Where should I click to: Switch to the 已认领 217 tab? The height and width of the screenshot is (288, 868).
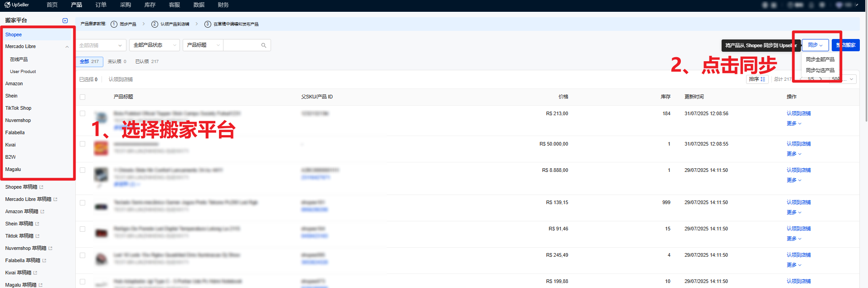point(147,62)
